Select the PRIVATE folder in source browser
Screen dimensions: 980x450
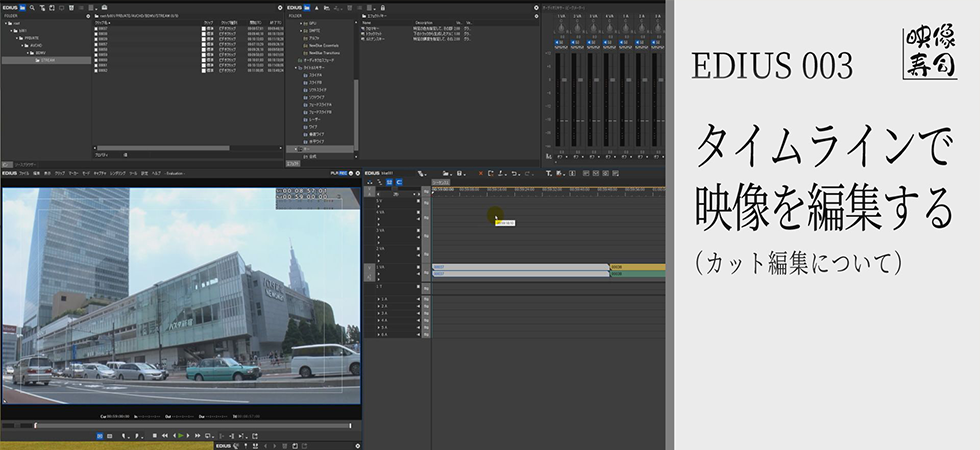pyautogui.click(x=30, y=38)
